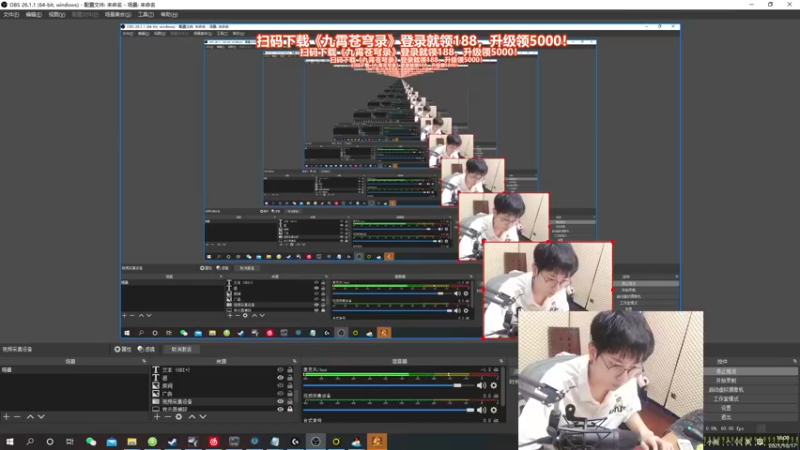800x450 pixels.
Task: Click 停止推流 to stop streaming
Action: [726, 371]
